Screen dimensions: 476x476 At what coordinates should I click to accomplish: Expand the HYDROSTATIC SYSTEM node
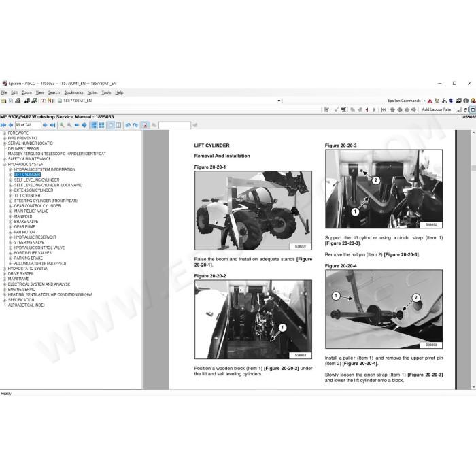point(4,269)
